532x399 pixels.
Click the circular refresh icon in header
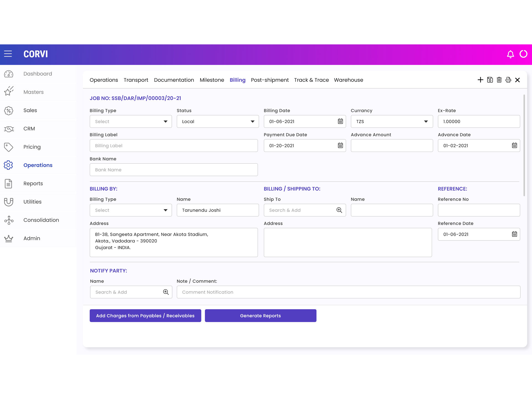(x=523, y=54)
